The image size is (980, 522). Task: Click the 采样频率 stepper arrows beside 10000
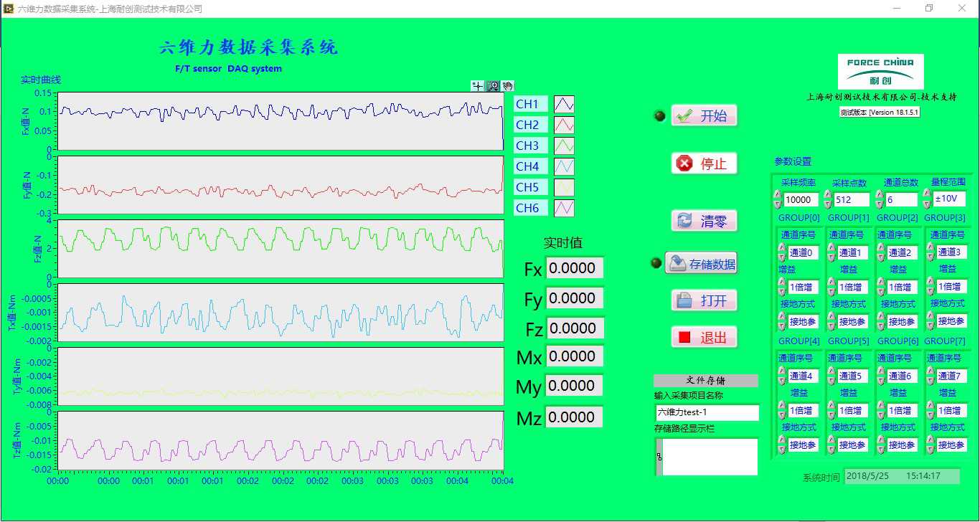pyautogui.click(x=778, y=199)
